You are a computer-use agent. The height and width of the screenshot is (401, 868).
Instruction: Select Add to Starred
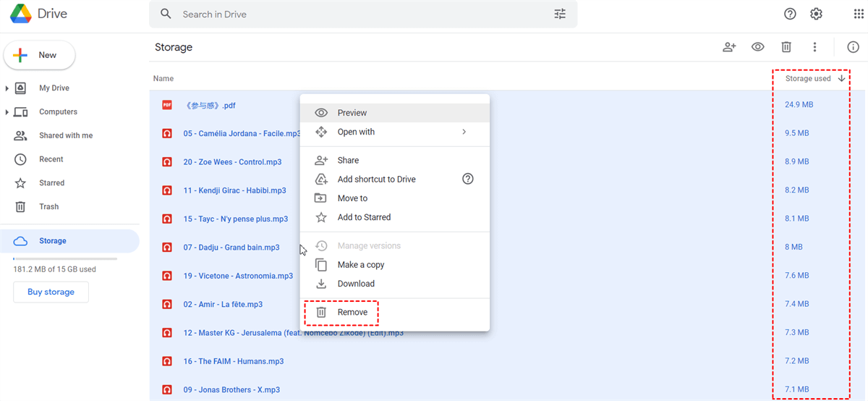[395, 217]
